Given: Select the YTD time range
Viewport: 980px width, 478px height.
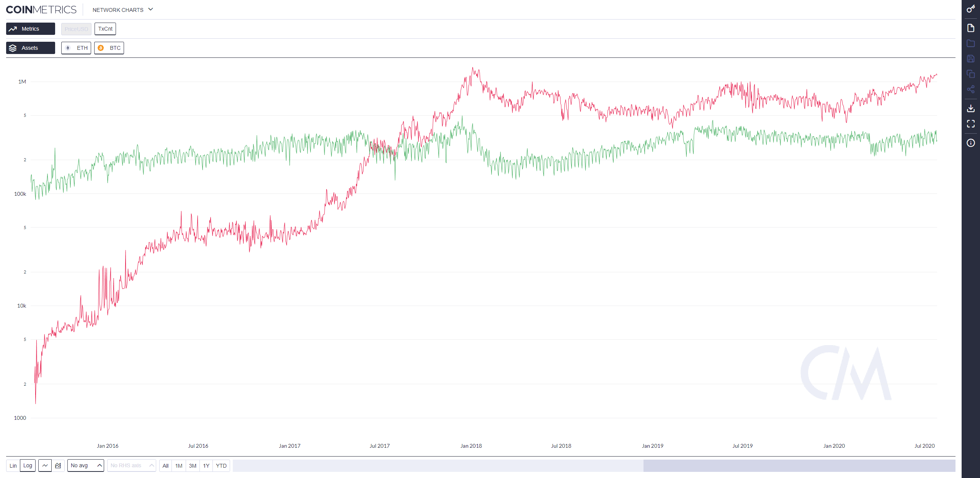Looking at the screenshot, I should pos(221,465).
